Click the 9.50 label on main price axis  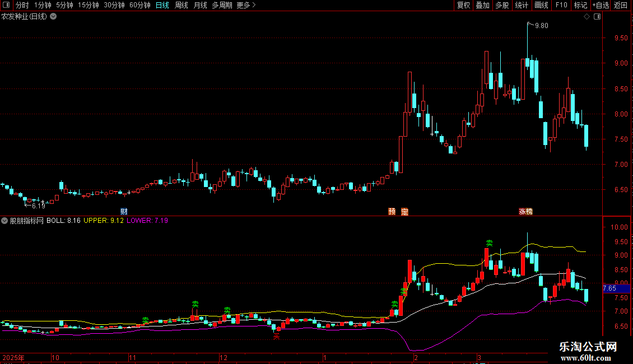click(x=621, y=38)
